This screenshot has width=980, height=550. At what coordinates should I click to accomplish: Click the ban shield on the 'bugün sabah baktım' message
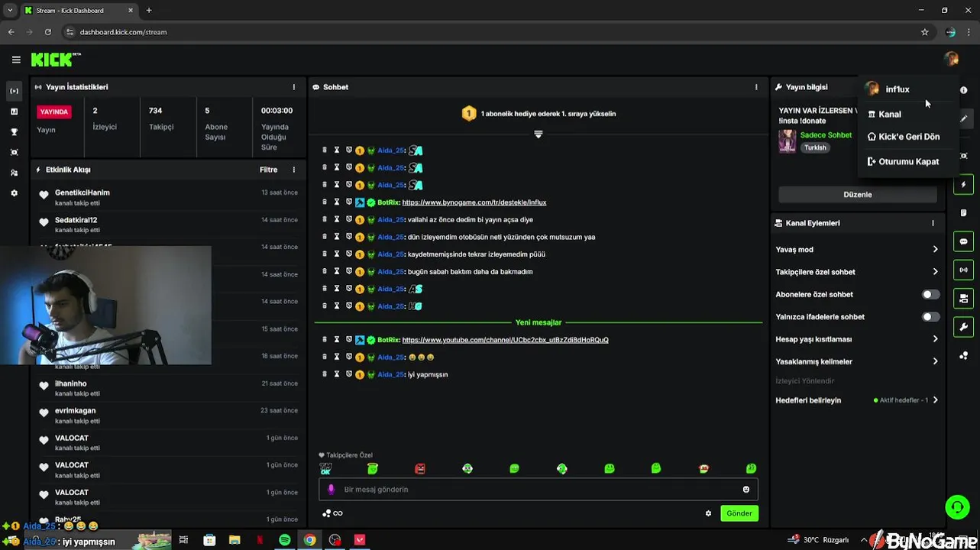tap(349, 271)
